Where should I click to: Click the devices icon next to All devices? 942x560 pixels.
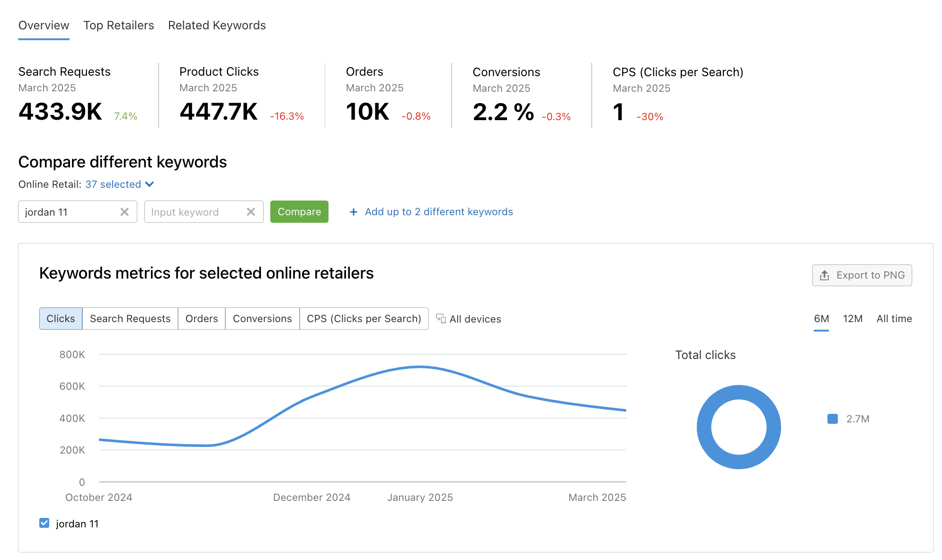[x=440, y=319]
